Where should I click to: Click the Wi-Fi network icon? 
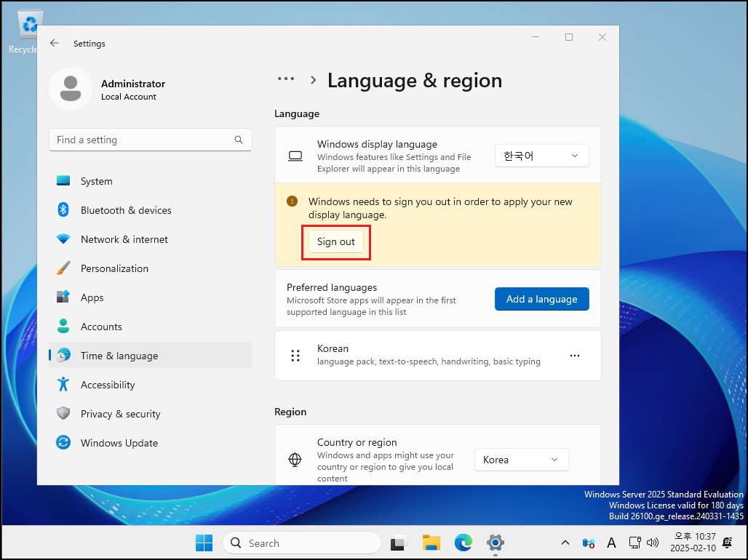tap(63, 239)
